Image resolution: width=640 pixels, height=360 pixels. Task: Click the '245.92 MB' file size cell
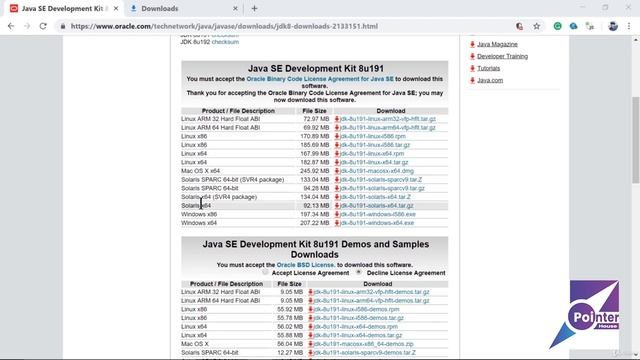point(314,171)
